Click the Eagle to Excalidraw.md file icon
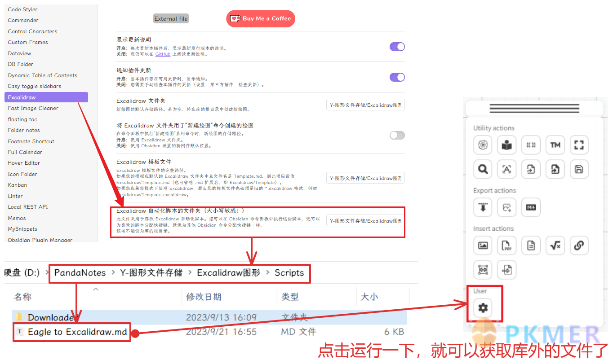The height and width of the screenshot is (364, 613). [x=19, y=332]
